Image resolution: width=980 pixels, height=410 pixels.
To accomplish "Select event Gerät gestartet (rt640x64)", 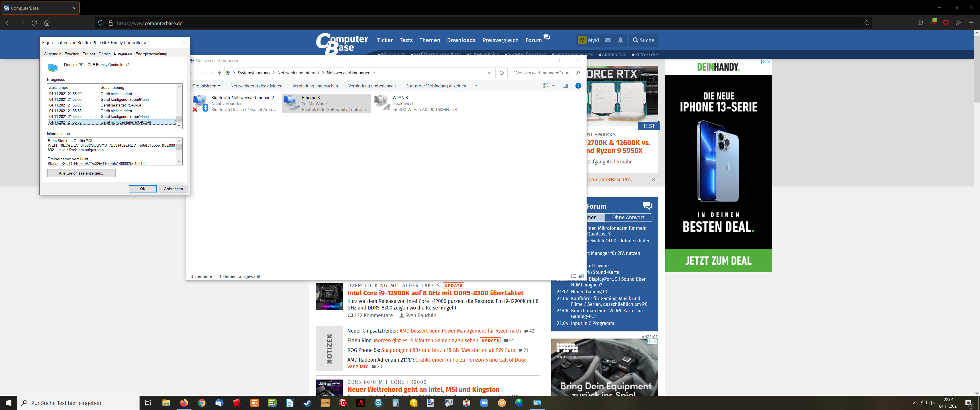I will click(112, 105).
